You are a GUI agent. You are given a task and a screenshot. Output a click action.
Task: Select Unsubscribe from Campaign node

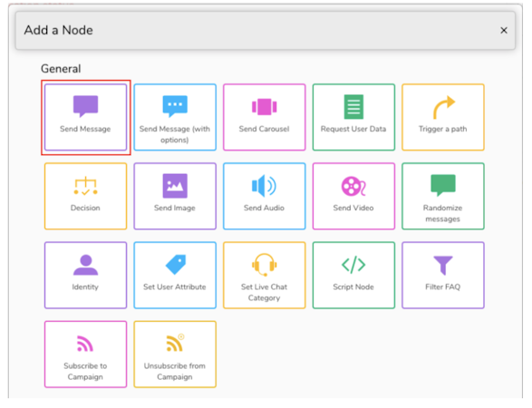pyautogui.click(x=175, y=355)
